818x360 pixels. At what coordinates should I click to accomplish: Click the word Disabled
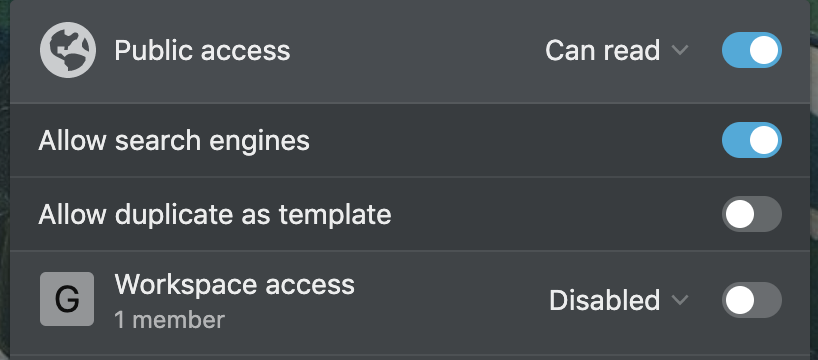point(605,301)
